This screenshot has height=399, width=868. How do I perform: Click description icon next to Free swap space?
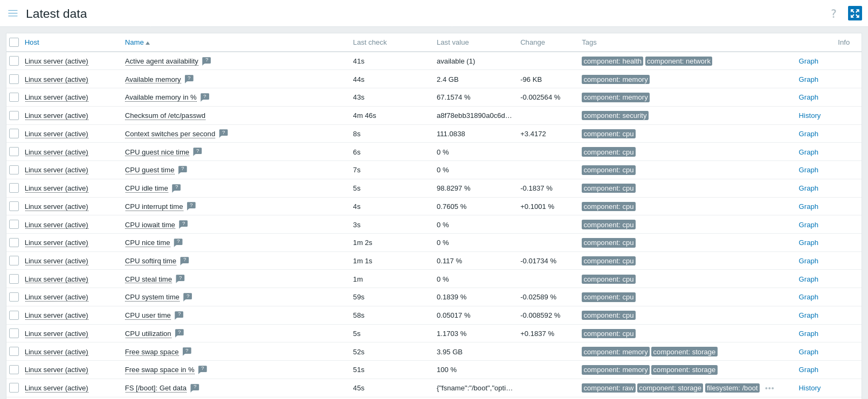click(187, 351)
